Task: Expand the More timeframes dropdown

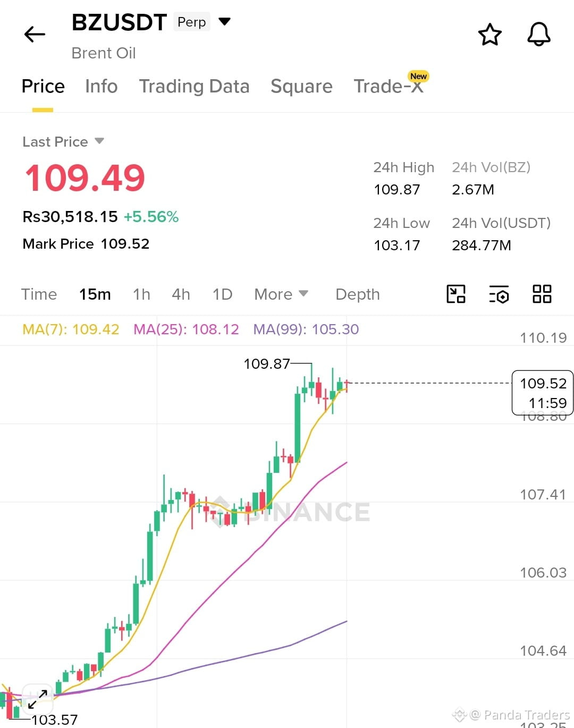Action: click(x=281, y=294)
